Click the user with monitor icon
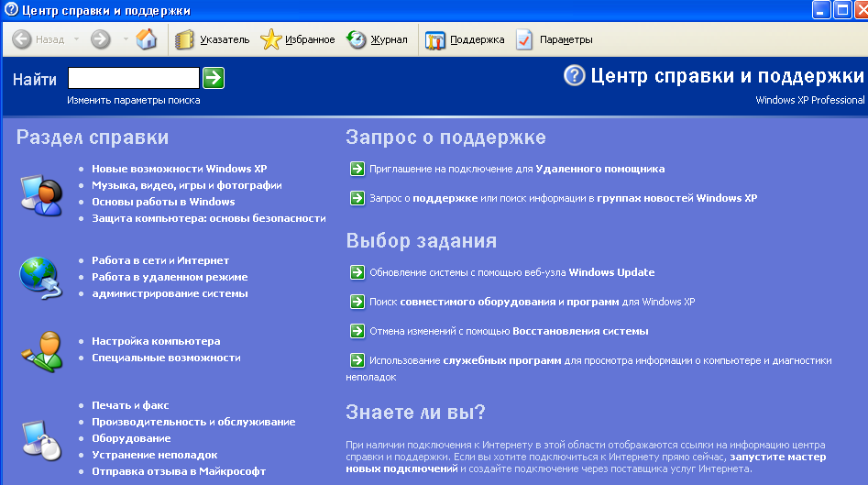This screenshot has width=868, height=485. pyautogui.click(x=41, y=195)
